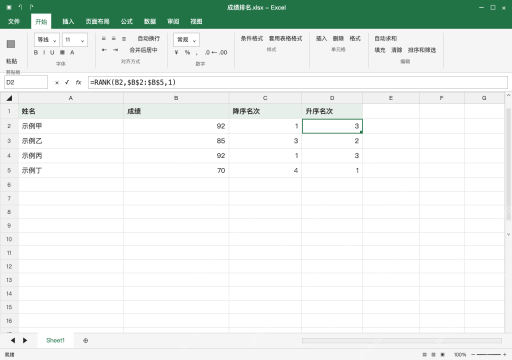Click the decrease decimal .00 icon
The height and width of the screenshot is (360, 512).
pos(223,52)
